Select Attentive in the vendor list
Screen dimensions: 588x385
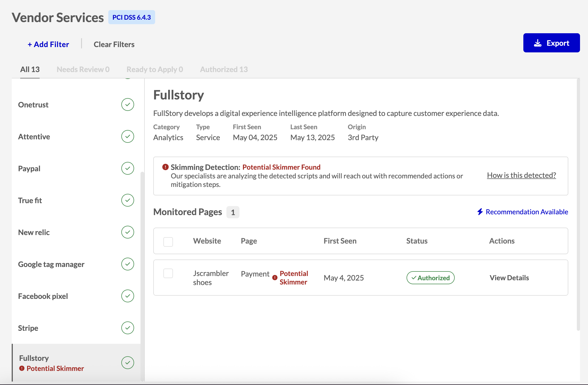[x=76, y=136]
